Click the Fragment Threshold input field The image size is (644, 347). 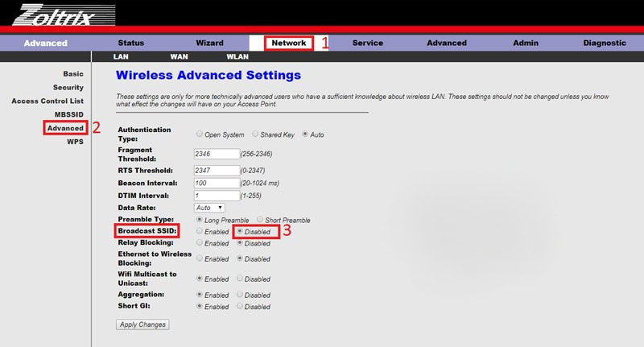pyautogui.click(x=217, y=154)
